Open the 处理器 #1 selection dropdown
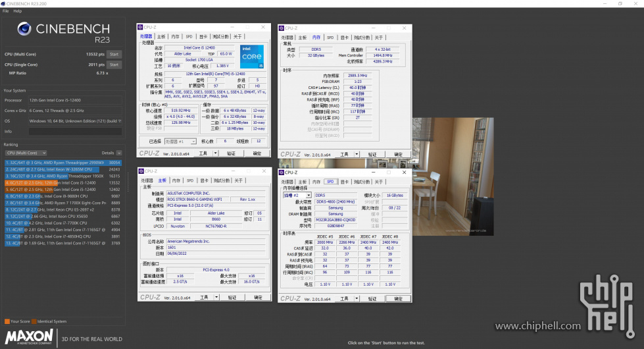This screenshot has height=349, width=644. [x=180, y=142]
